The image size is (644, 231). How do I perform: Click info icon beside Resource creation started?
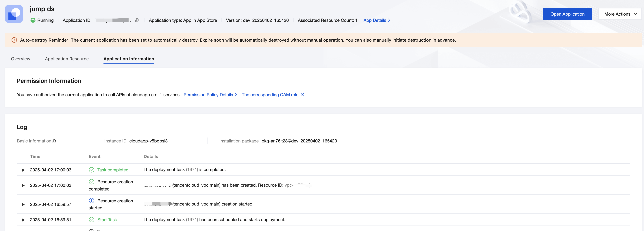[x=92, y=201]
